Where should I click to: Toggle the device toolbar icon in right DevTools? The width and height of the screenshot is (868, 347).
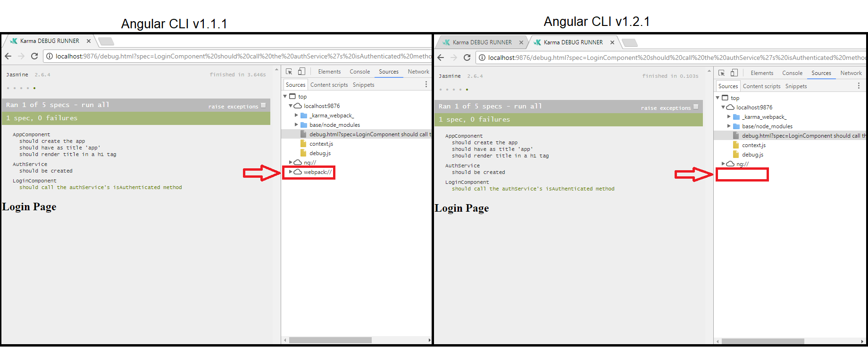click(x=734, y=73)
